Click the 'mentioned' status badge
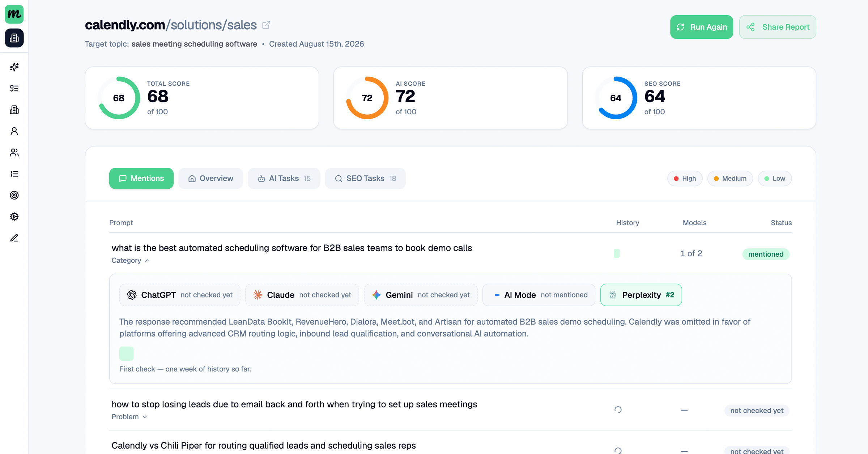Screen dimensions: 868x454 point(766,254)
